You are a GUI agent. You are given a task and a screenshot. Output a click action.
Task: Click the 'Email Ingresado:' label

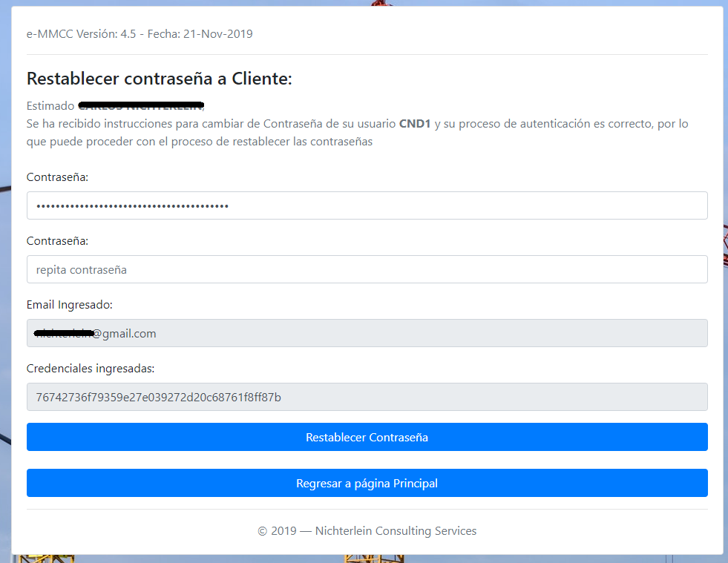click(x=70, y=305)
